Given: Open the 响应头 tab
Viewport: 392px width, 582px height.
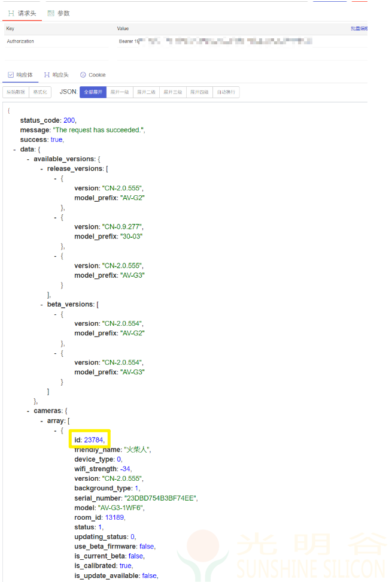Looking at the screenshot, I should coord(56,75).
